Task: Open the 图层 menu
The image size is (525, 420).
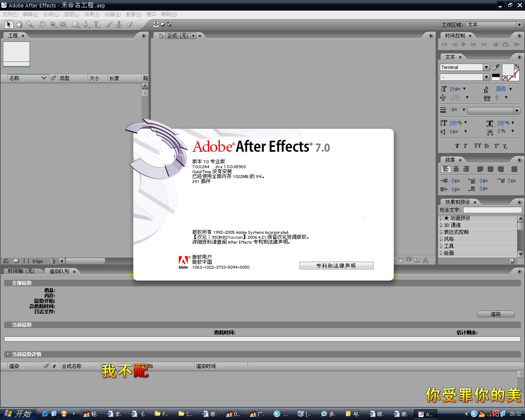Action: tap(72, 14)
